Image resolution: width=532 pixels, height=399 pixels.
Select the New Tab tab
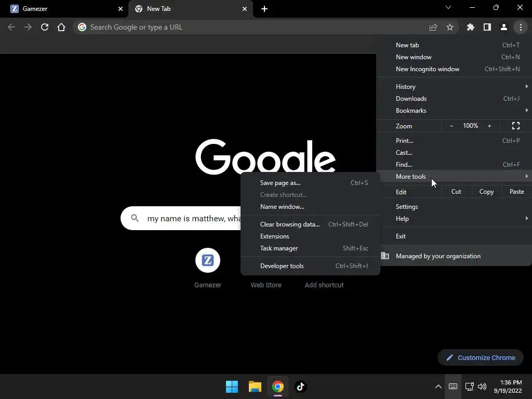pyautogui.click(x=191, y=9)
